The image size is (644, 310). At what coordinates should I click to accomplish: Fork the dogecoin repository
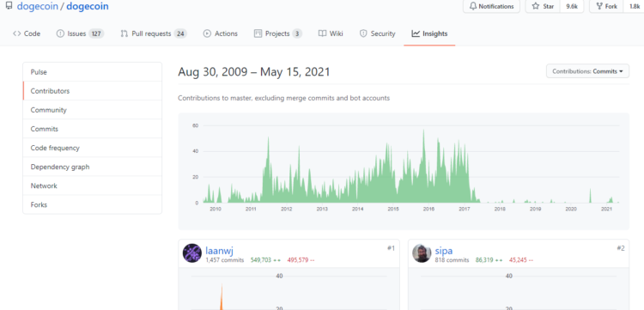(606, 7)
